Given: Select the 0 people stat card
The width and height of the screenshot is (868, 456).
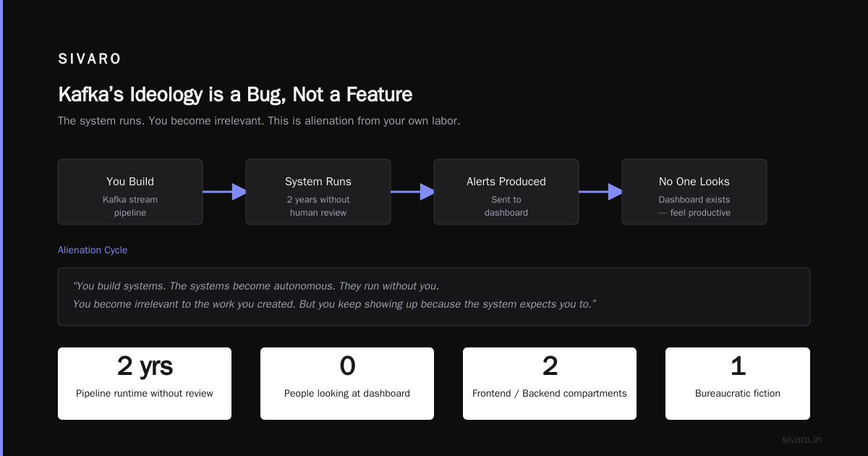Looking at the screenshot, I should click(347, 384).
